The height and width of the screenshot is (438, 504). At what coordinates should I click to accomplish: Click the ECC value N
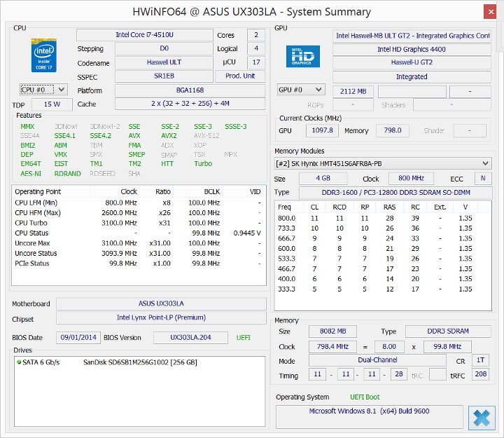483,178
